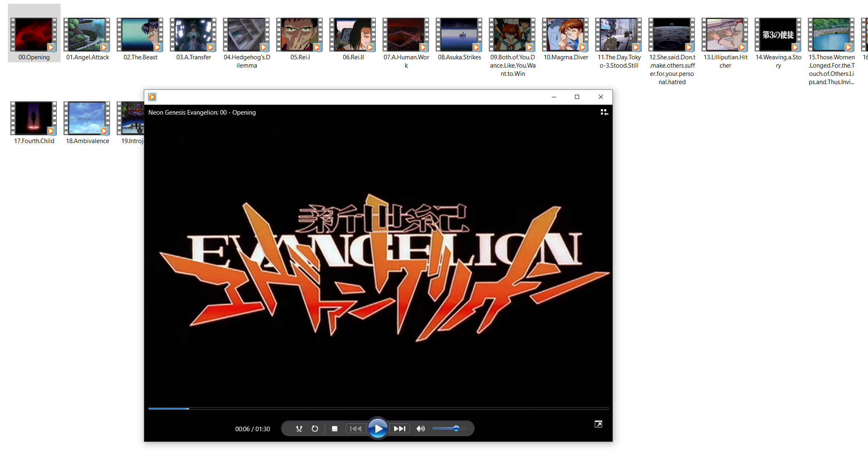
Task: Select the 08.Asuka.Strikes video file
Action: tap(459, 35)
